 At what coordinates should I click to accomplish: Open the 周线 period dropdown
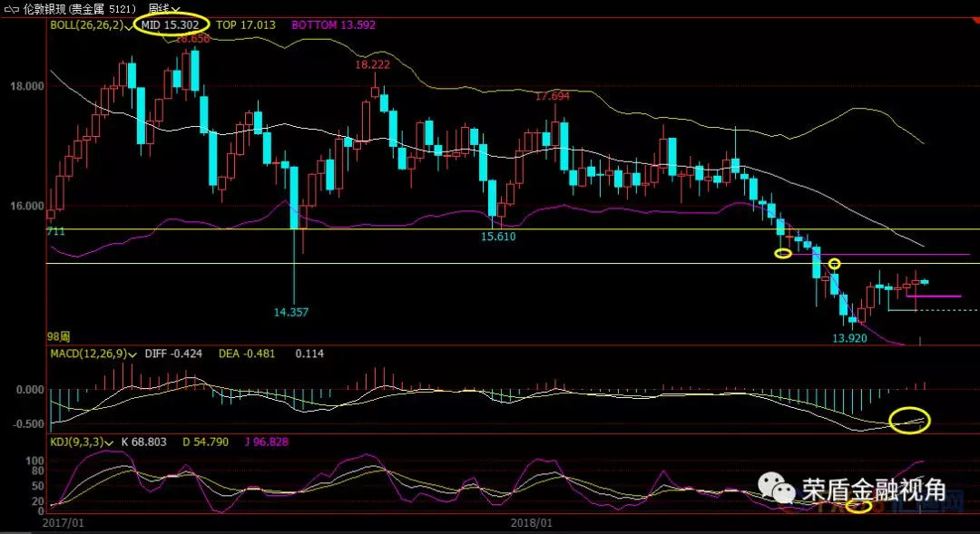pos(162,8)
